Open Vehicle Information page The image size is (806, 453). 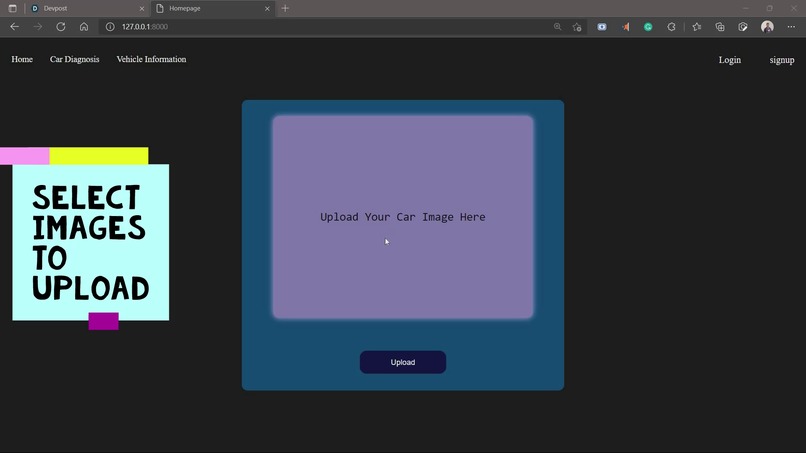coord(151,59)
